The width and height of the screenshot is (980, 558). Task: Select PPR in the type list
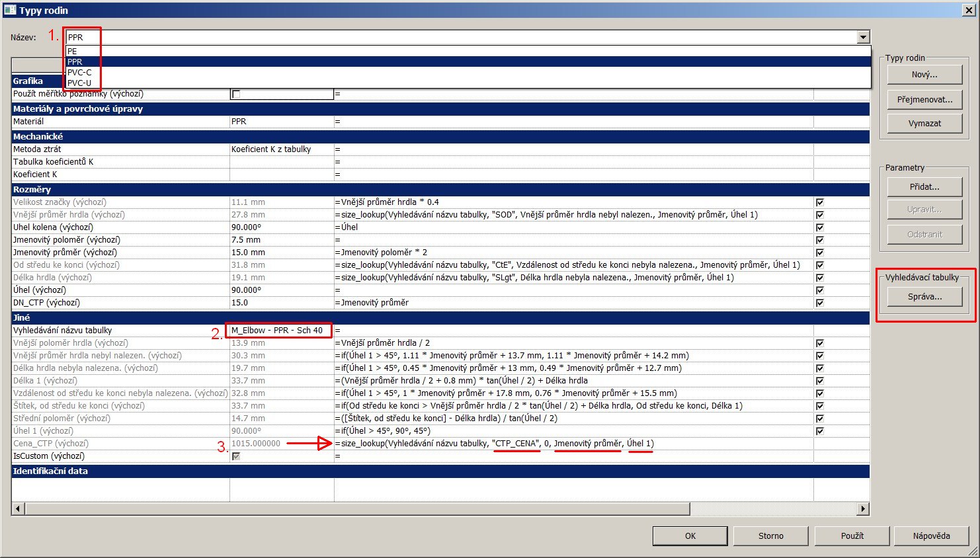point(468,61)
